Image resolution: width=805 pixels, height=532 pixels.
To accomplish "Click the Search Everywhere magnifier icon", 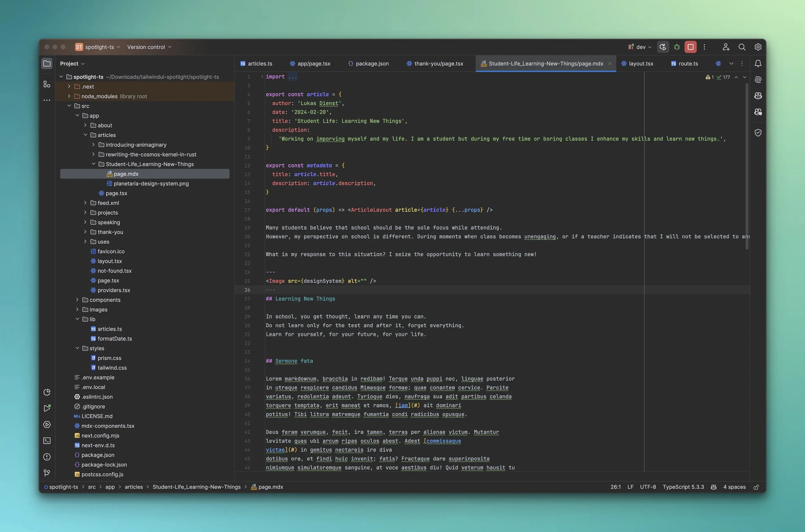I will pyautogui.click(x=742, y=47).
